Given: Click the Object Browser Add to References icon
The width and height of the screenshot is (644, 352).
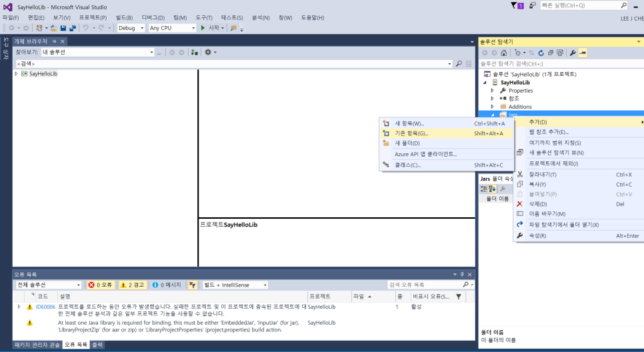Looking at the screenshot, I should [194, 52].
